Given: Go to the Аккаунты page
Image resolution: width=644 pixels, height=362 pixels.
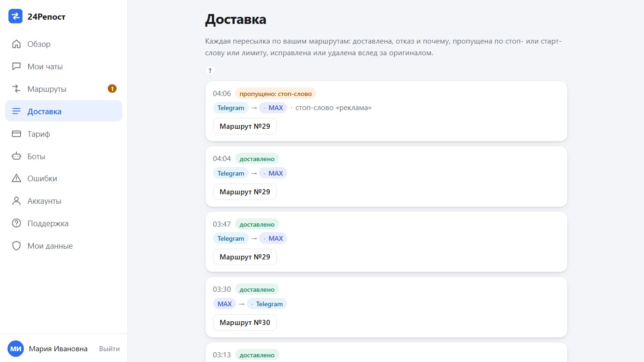Looking at the screenshot, I should [x=64, y=201].
